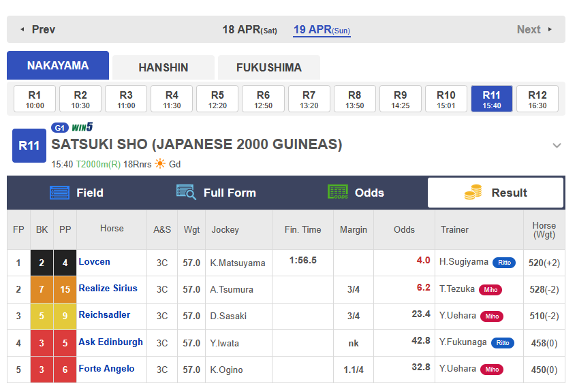Open race R5 at 12:20
577x392 pixels.
[x=217, y=99]
